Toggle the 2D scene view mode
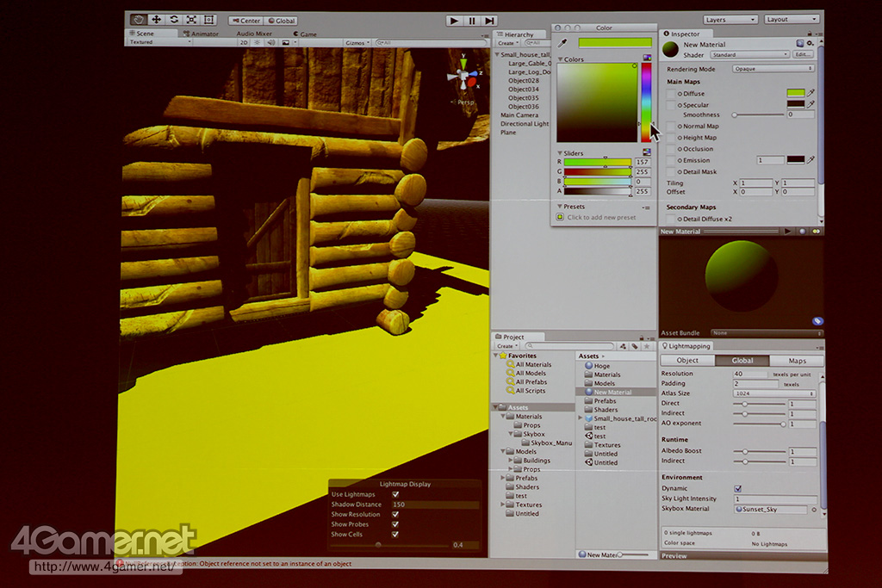The width and height of the screenshot is (882, 588). [244, 42]
